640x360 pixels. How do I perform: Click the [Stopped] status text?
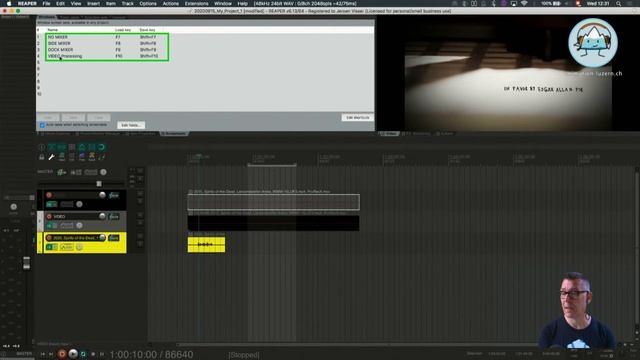[x=244, y=355]
